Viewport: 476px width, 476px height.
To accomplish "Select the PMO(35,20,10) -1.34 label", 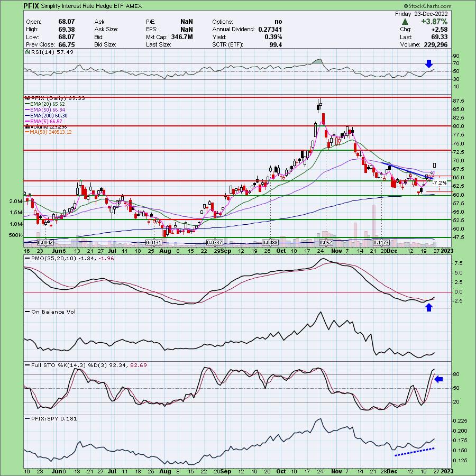I will (x=60, y=258).
